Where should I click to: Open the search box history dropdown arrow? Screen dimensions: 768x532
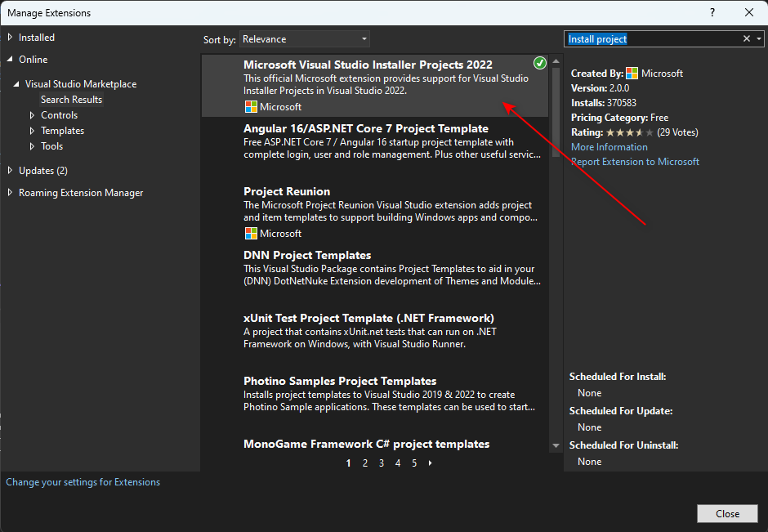point(758,38)
